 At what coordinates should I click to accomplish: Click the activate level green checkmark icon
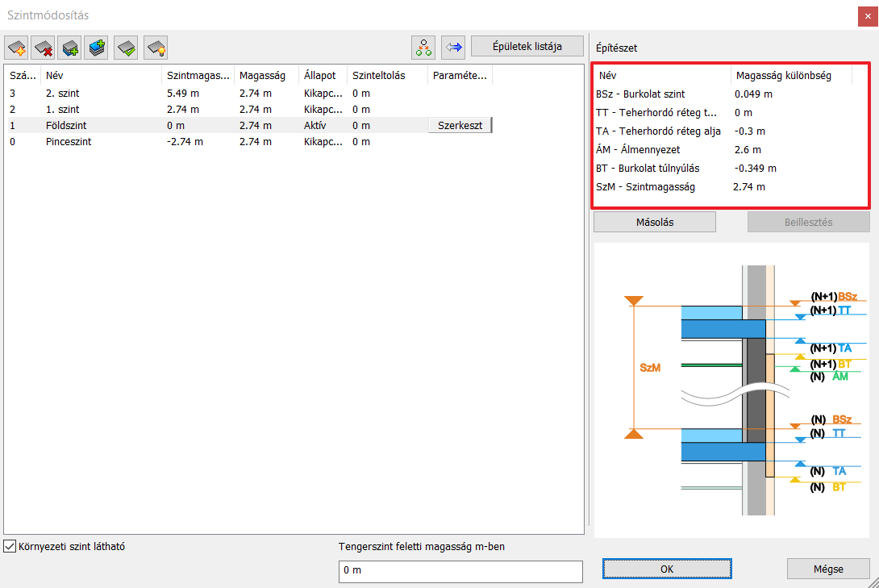pyautogui.click(x=127, y=48)
